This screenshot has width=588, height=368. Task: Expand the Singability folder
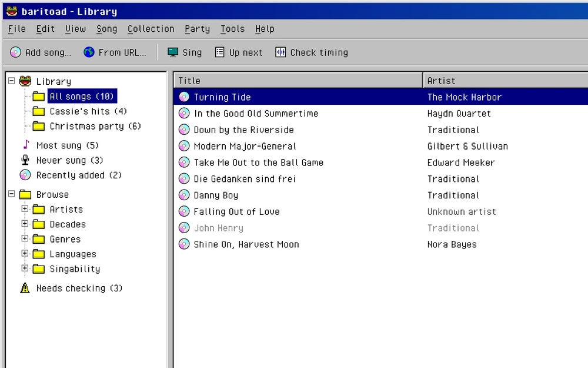[x=25, y=268]
